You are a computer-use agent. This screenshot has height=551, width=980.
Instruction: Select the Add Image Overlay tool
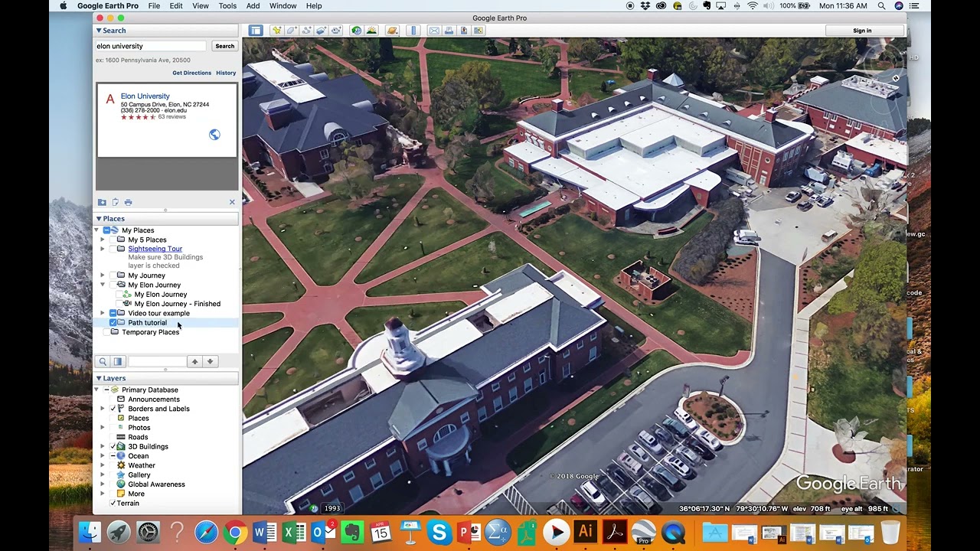click(x=321, y=31)
